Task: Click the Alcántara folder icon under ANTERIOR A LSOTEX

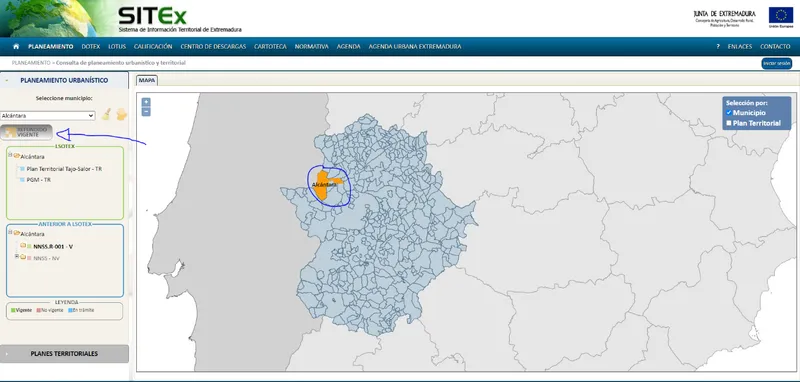Action: pos(17,234)
